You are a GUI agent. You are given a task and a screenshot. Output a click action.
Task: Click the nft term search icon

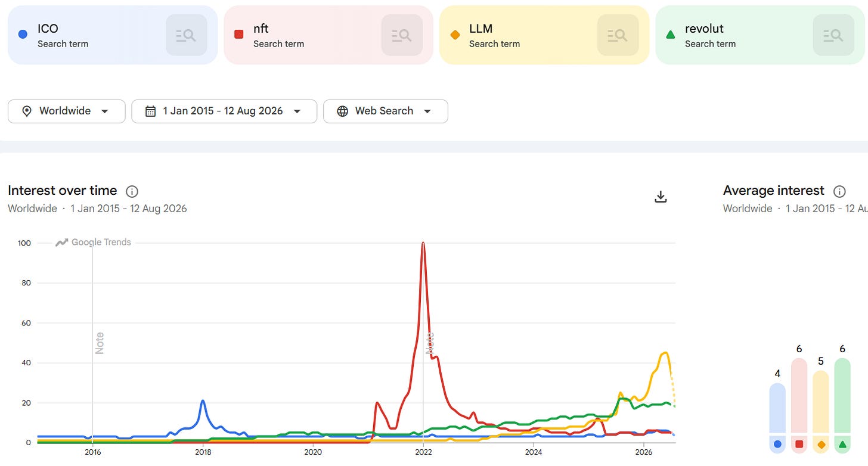click(402, 35)
